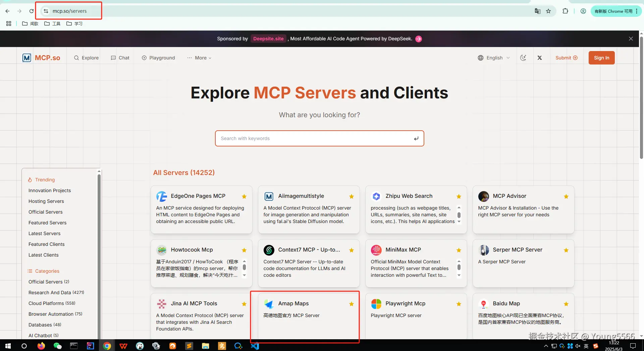Toggle star on Playwright Mcp card
Viewport: 644px width, 351px height.
tap(459, 304)
